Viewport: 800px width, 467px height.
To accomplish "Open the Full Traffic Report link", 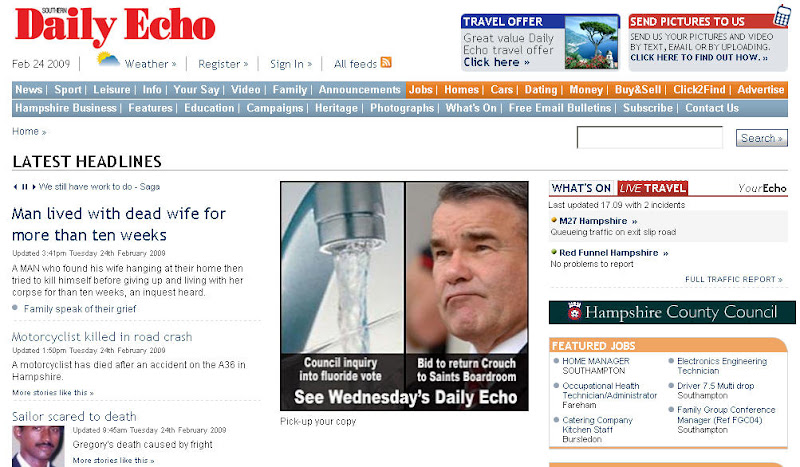I will click(733, 279).
